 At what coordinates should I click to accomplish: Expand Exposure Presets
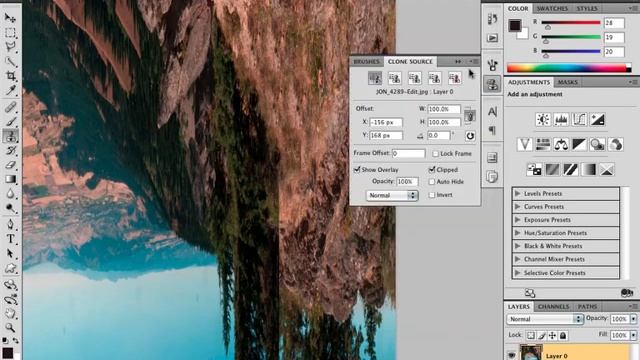tap(518, 220)
